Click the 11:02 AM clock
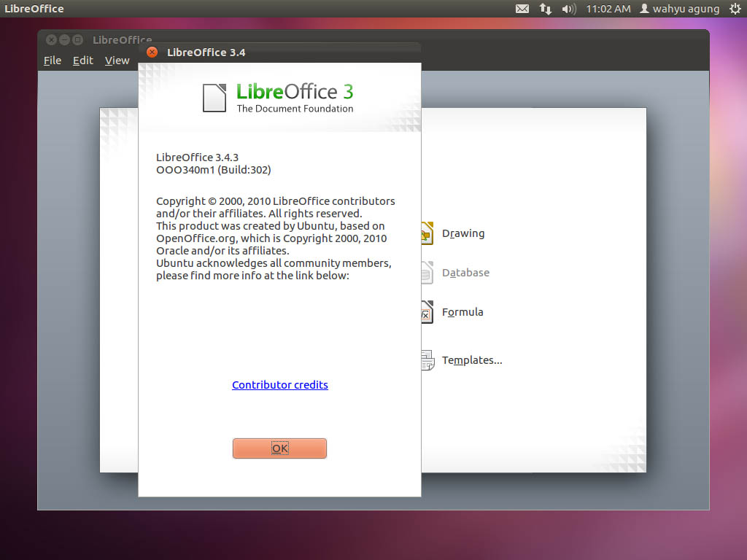 (608, 9)
